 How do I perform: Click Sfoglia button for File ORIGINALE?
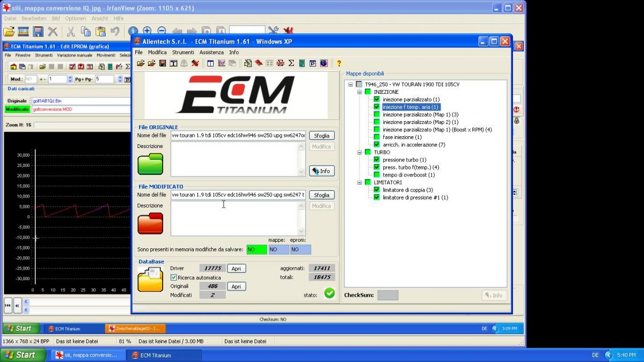[x=321, y=136]
